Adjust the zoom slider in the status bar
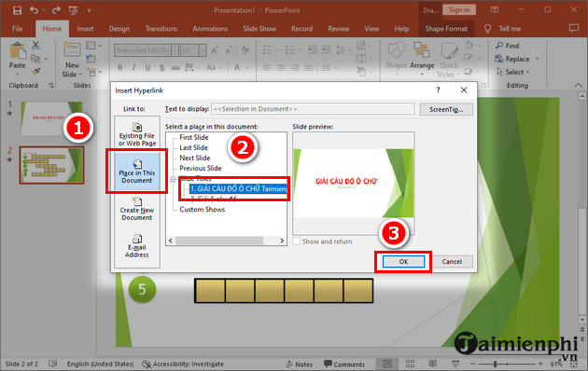The image size is (588, 371). (495, 364)
